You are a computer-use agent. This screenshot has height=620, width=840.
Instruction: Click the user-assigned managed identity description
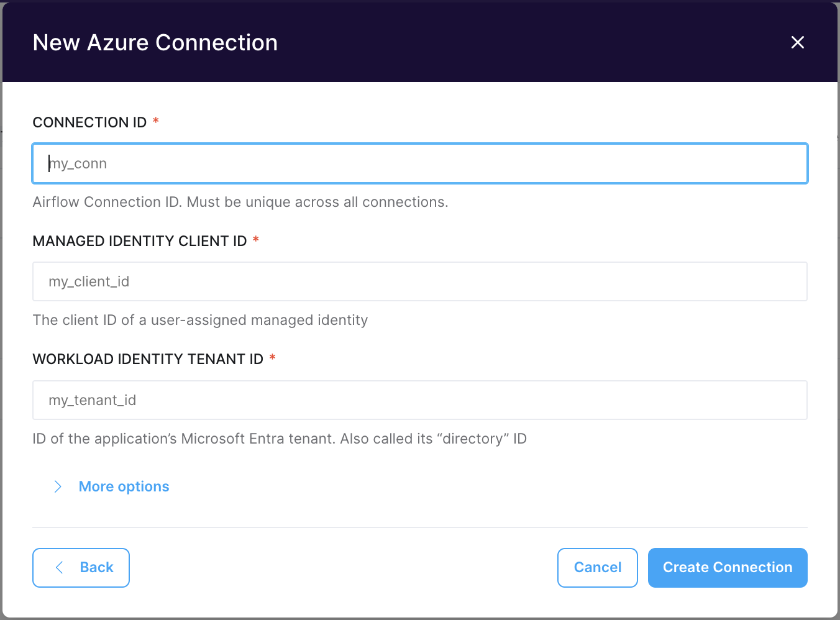coord(200,320)
